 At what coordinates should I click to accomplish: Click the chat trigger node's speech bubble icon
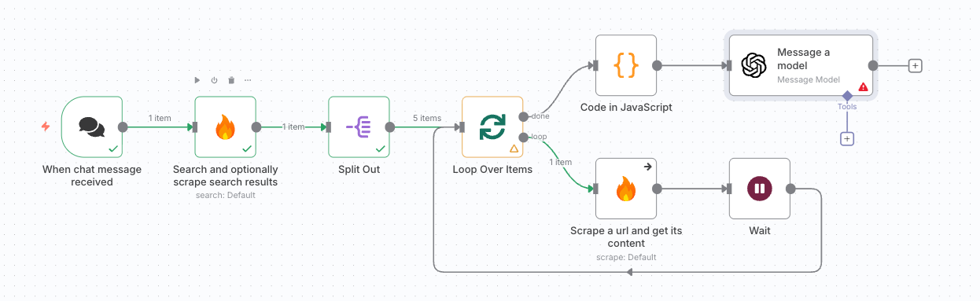(91, 127)
